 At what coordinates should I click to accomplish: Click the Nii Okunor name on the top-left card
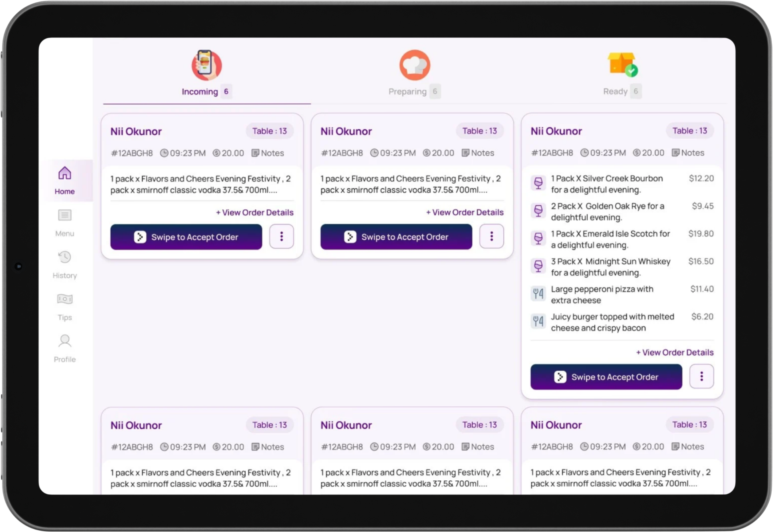(136, 131)
